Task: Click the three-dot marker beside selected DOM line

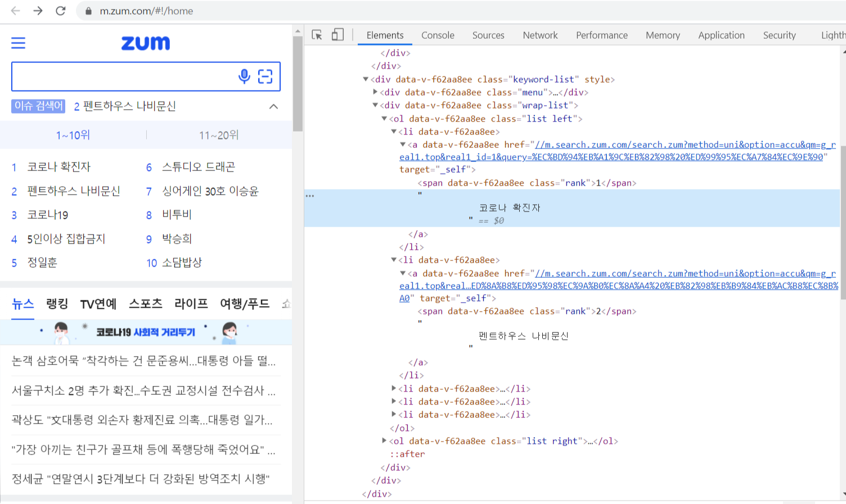Action: 309,196
